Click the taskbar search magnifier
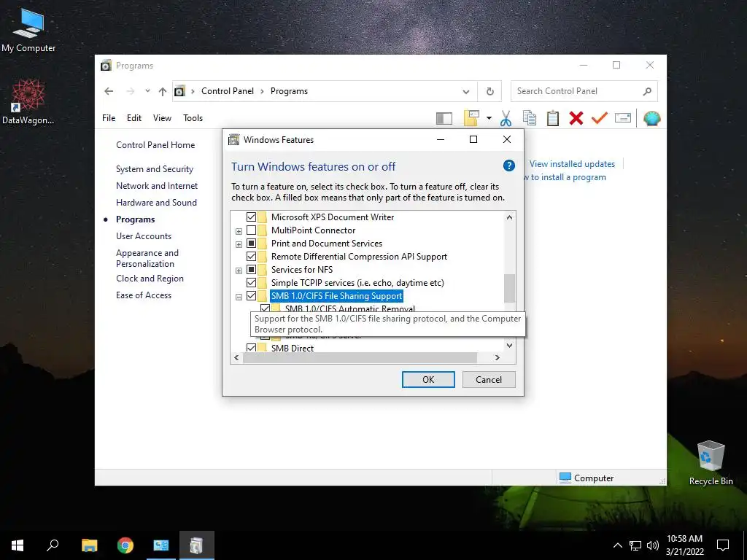Viewport: 747px width, 560px height. pos(53,545)
